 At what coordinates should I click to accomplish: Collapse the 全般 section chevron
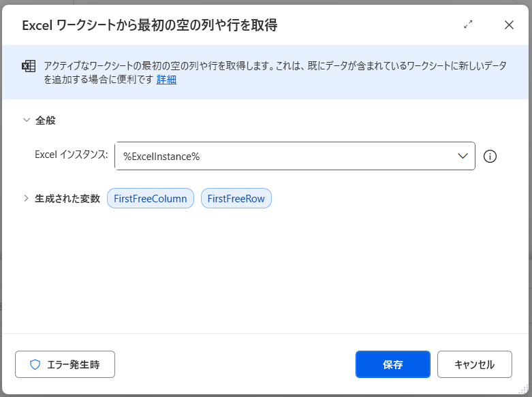coord(27,120)
